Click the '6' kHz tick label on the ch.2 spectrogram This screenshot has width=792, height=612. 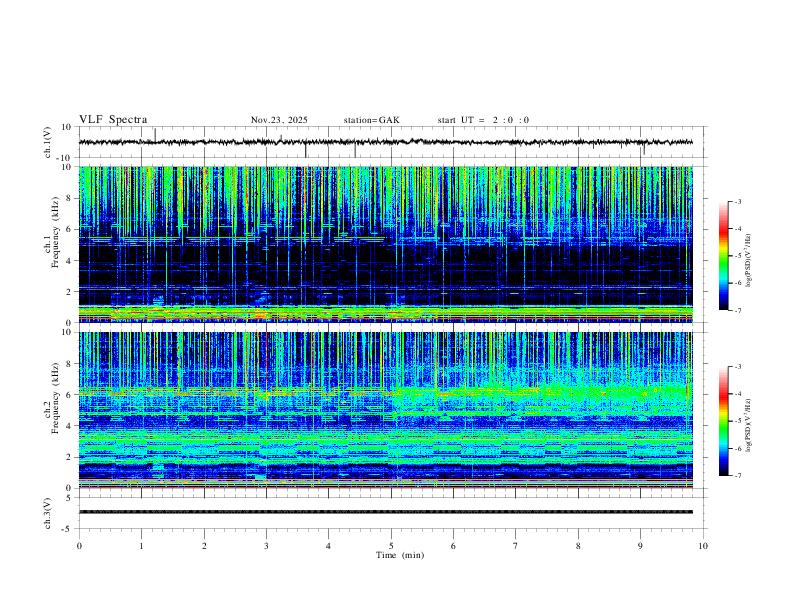tap(69, 395)
